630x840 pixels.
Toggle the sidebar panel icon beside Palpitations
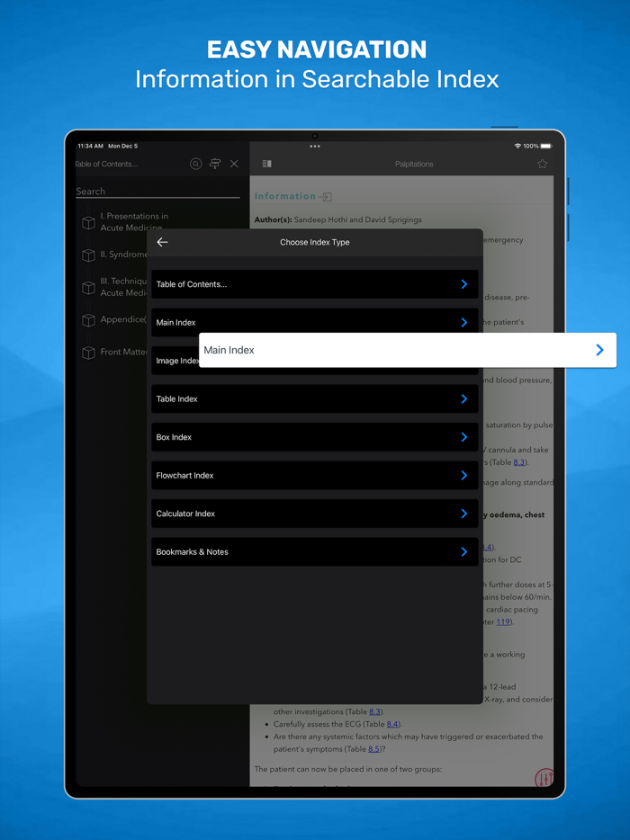[x=267, y=164]
